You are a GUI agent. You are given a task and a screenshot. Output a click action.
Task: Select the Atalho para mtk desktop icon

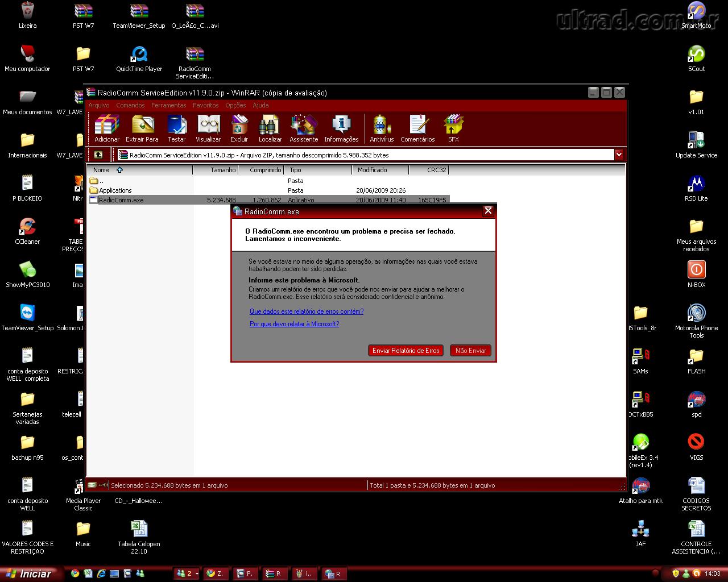click(640, 490)
